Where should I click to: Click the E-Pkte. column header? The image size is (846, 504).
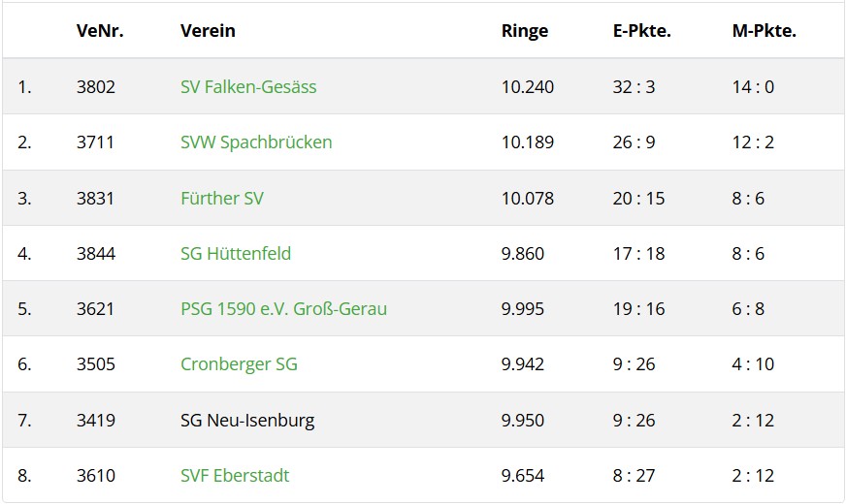click(642, 30)
